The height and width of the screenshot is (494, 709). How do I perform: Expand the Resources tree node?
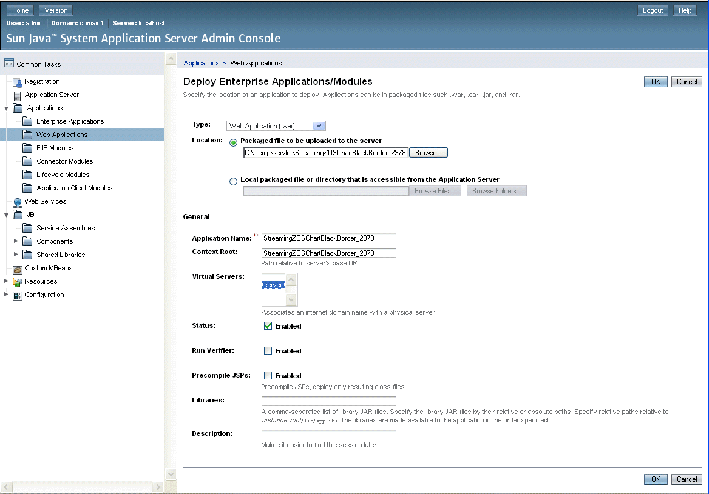tap(6, 281)
